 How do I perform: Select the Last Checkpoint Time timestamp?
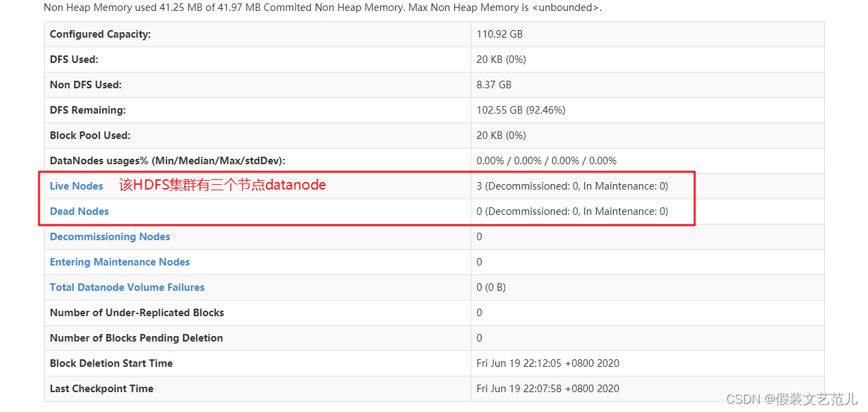548,389
